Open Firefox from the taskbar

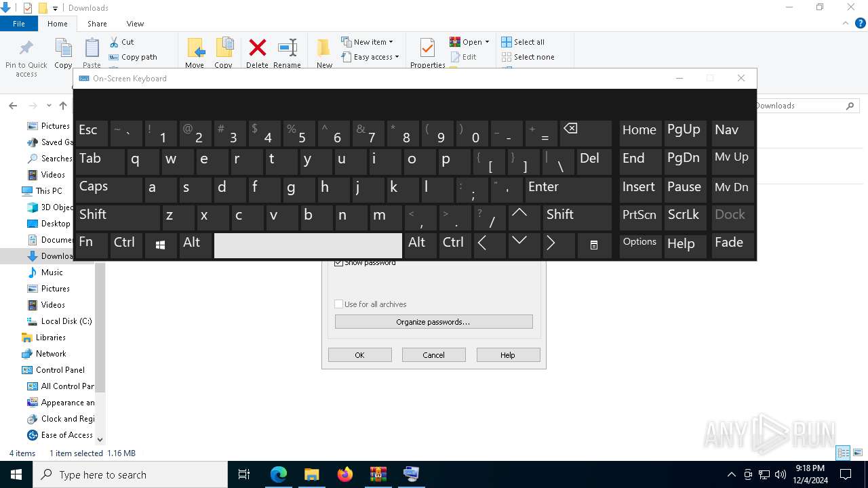(345, 474)
